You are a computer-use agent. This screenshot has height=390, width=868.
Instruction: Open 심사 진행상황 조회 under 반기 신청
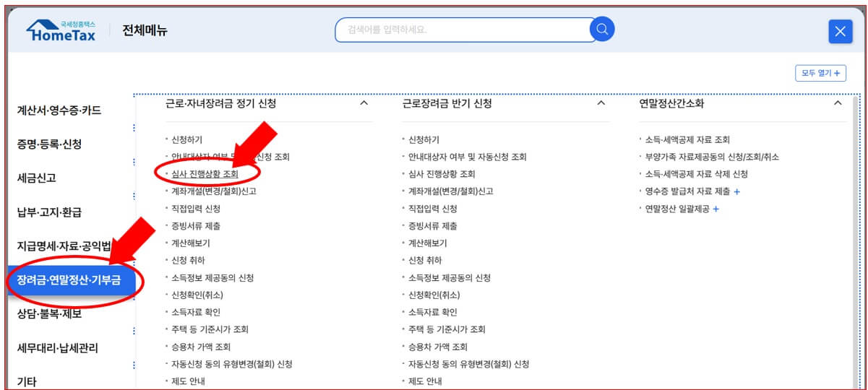(442, 174)
